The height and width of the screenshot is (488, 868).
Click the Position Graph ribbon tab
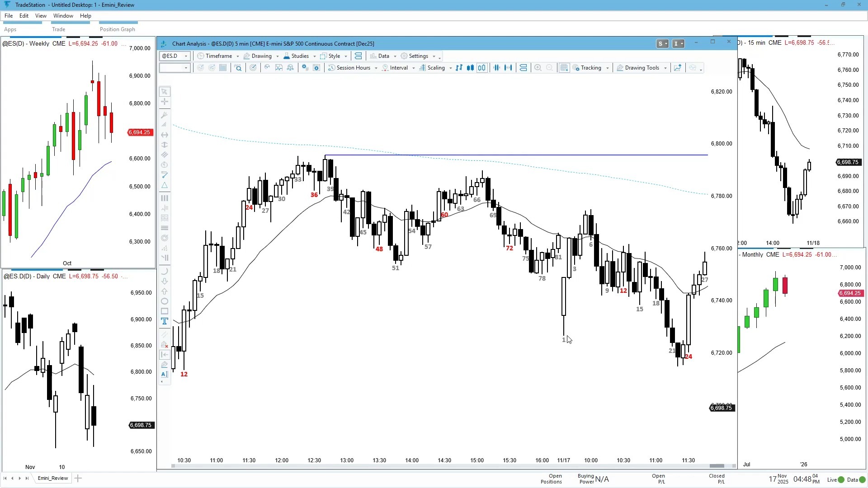[118, 29]
